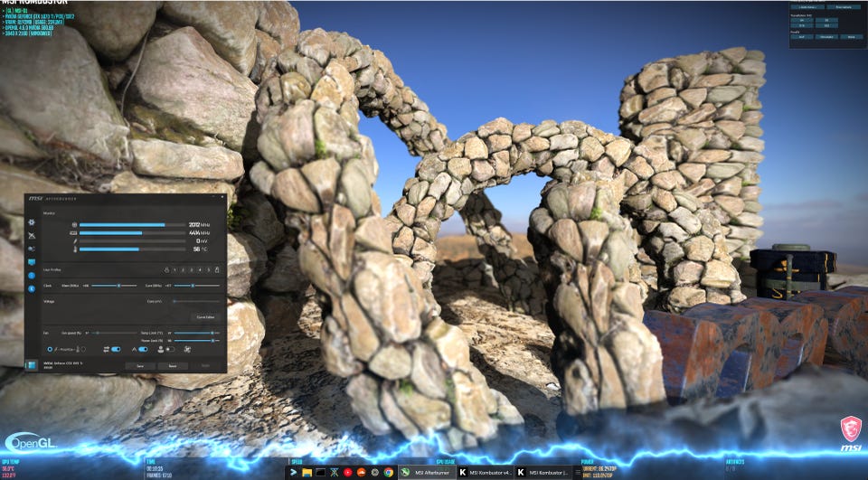Image resolution: width=868 pixels, height=480 pixels.
Task: Select user profile 3
Action: click(192, 270)
